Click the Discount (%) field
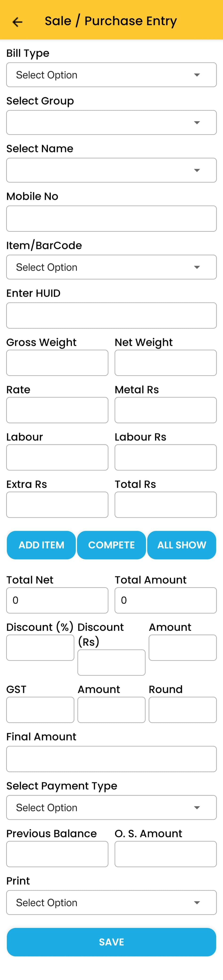 (40, 648)
